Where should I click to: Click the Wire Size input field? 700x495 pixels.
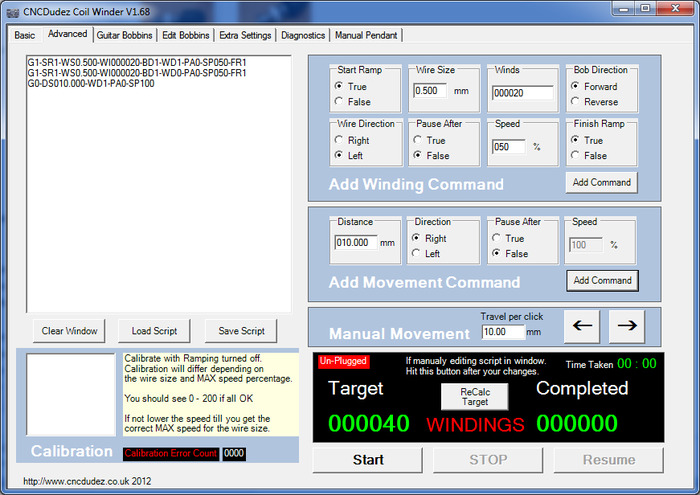(430, 91)
